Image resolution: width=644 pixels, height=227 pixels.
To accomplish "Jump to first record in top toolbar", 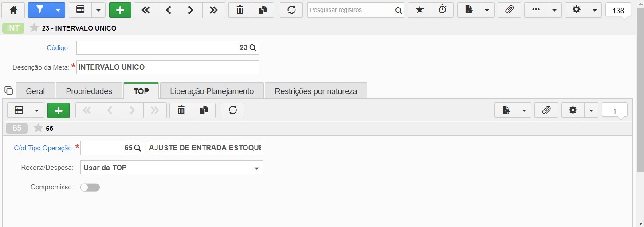I will [x=145, y=10].
